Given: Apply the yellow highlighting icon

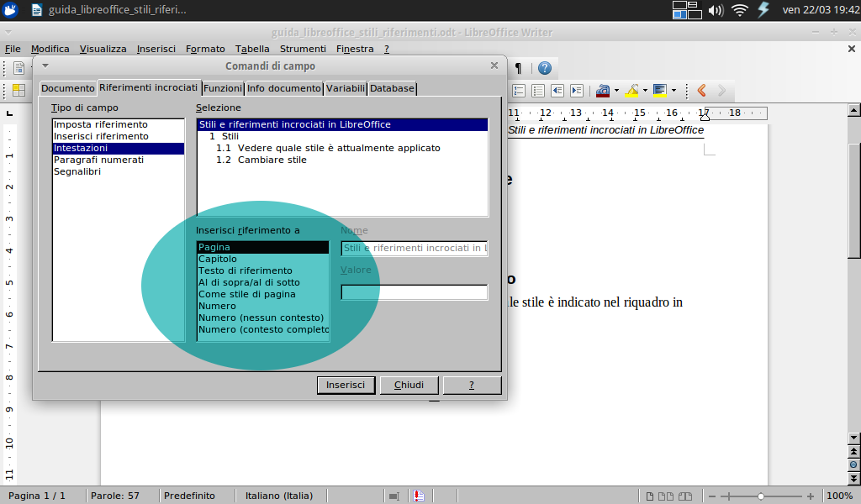Looking at the screenshot, I should click(x=631, y=91).
